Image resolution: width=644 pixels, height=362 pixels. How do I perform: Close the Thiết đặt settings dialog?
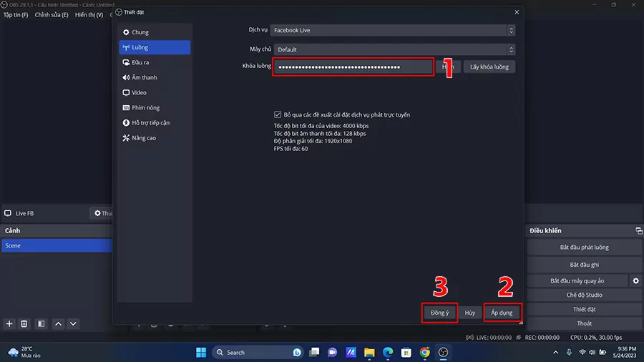tap(517, 12)
